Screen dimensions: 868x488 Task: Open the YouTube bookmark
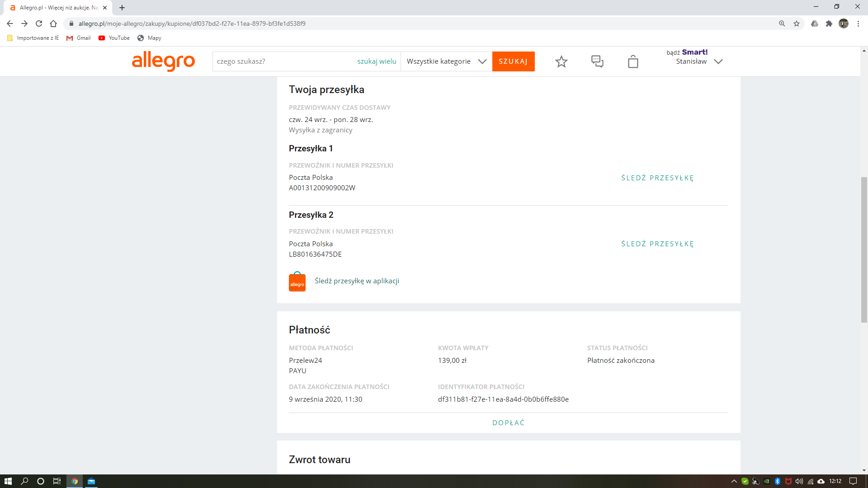[x=114, y=38]
